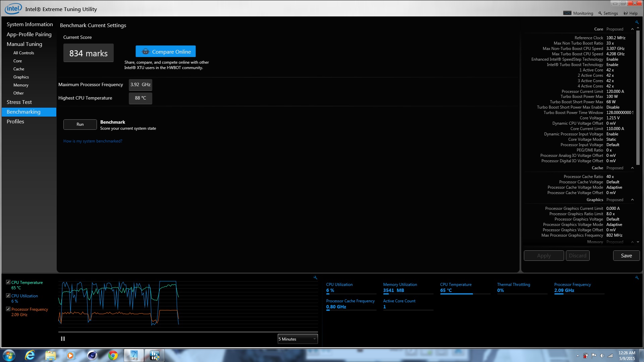Open App-Profile Pairing section
Image resolution: width=644 pixels, height=362 pixels.
point(29,34)
